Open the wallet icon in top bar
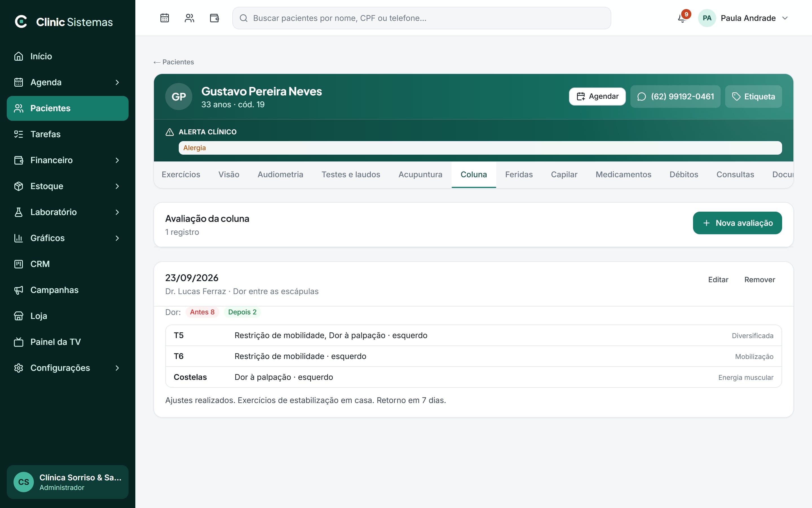 pos(214,18)
